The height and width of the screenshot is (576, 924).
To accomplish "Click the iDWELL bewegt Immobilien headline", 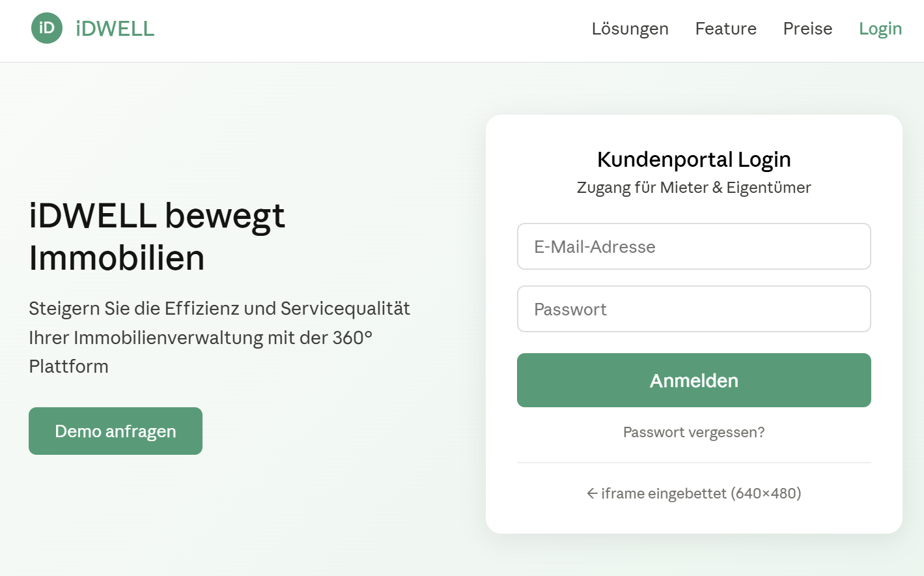I will (x=157, y=237).
